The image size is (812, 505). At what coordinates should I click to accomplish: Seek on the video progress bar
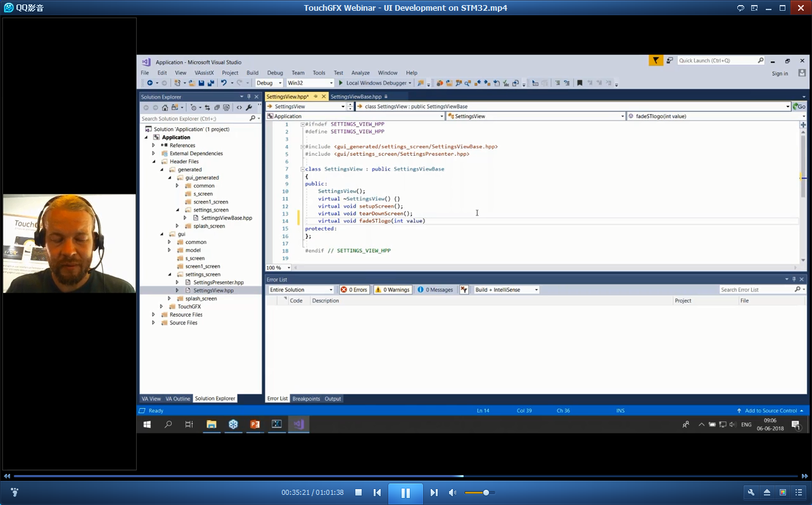405,476
